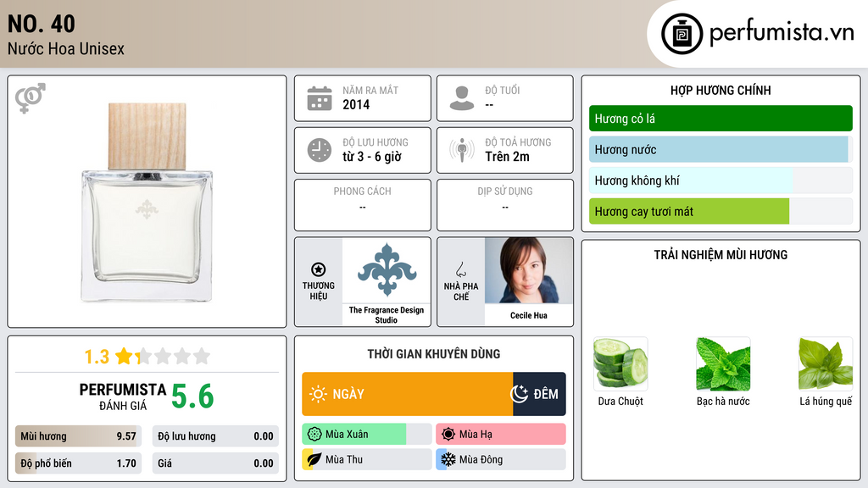Select the Lá húng quế basil image

[x=826, y=363]
